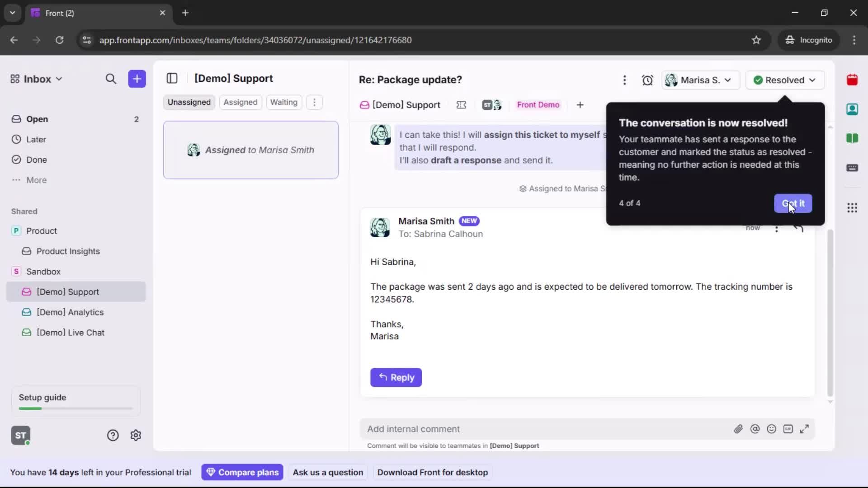Insert a GIF into the internal comment
The image size is (868, 488).
(x=788, y=429)
